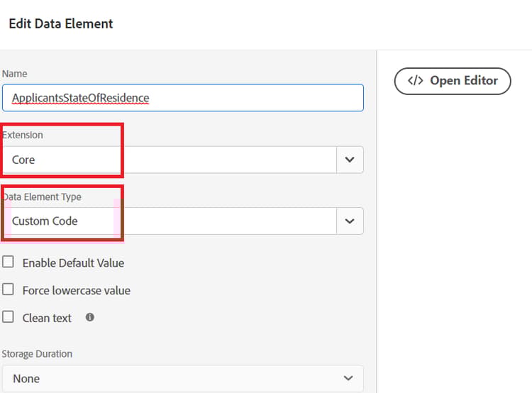This screenshot has height=393, width=532.
Task: Click the Edit Data Element heading
Action: point(61,23)
